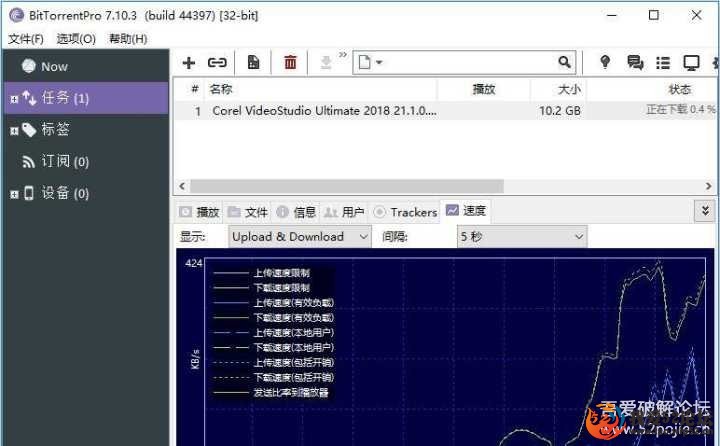Switch to the Trackers tab
Image resolution: width=720 pixels, height=446 pixels.
405,212
